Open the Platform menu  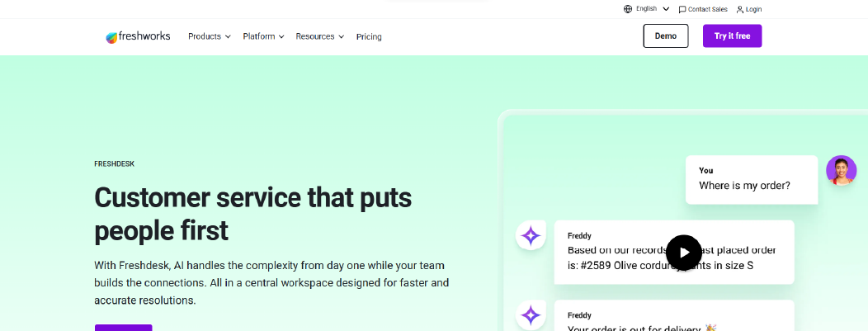263,36
